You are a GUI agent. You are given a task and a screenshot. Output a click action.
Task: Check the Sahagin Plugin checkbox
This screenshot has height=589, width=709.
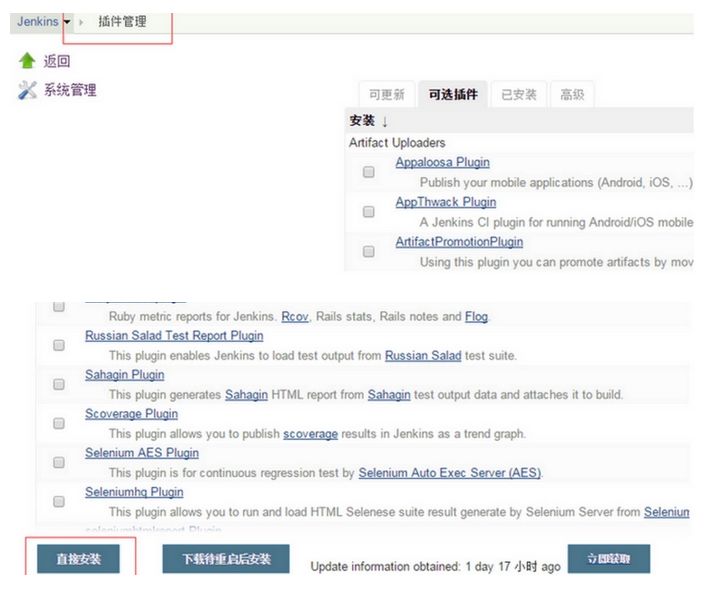click(x=59, y=384)
